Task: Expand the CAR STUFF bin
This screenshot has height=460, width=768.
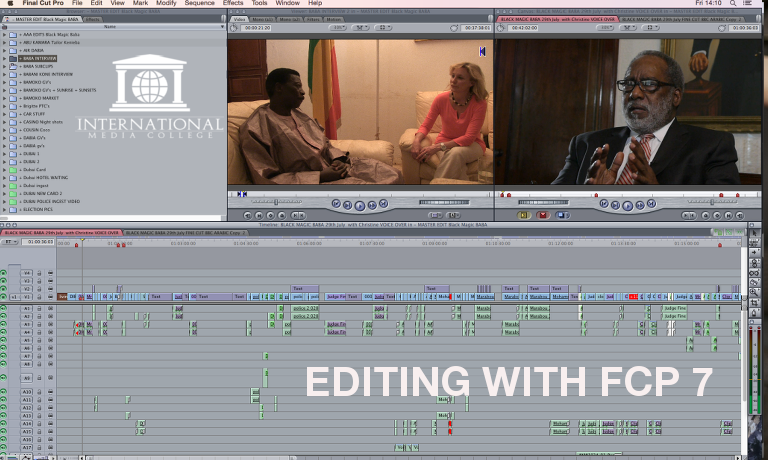Action: tap(4, 114)
